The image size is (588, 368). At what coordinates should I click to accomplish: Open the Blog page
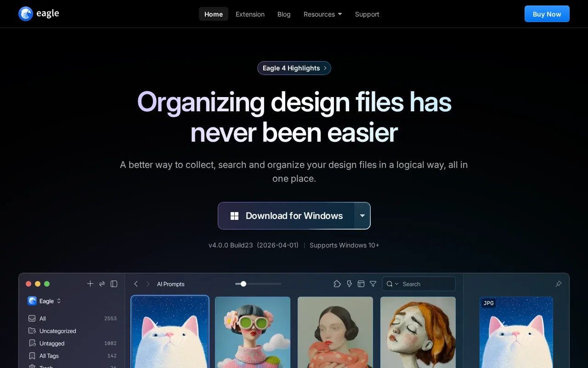284,14
